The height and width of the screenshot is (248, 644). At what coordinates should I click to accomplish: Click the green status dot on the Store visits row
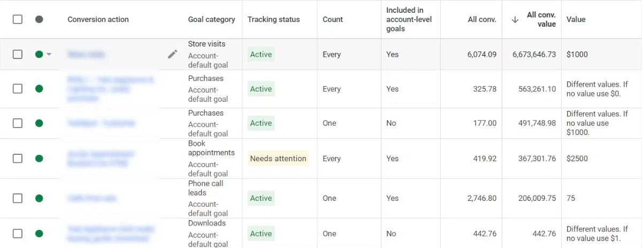coord(39,54)
